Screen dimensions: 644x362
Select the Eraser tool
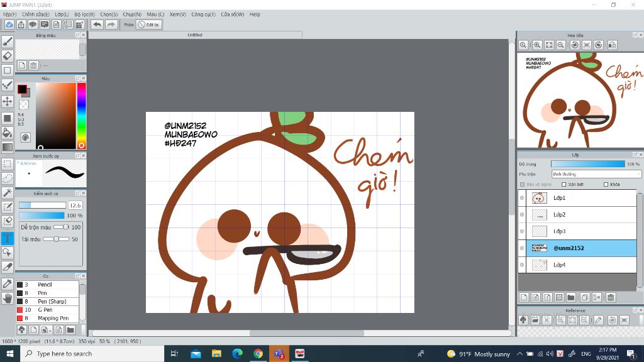click(8, 56)
